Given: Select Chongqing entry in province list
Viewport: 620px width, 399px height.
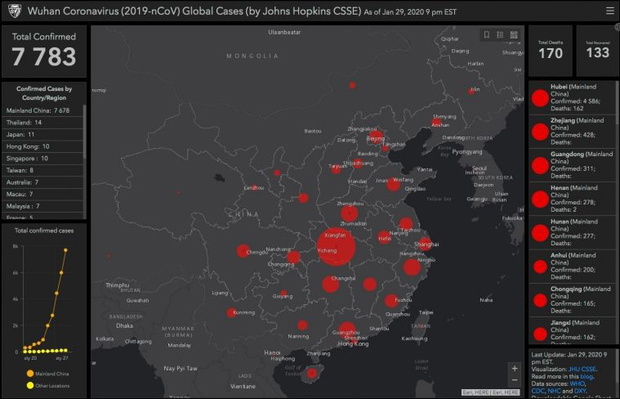Looking at the screenshot, I should click(x=572, y=300).
